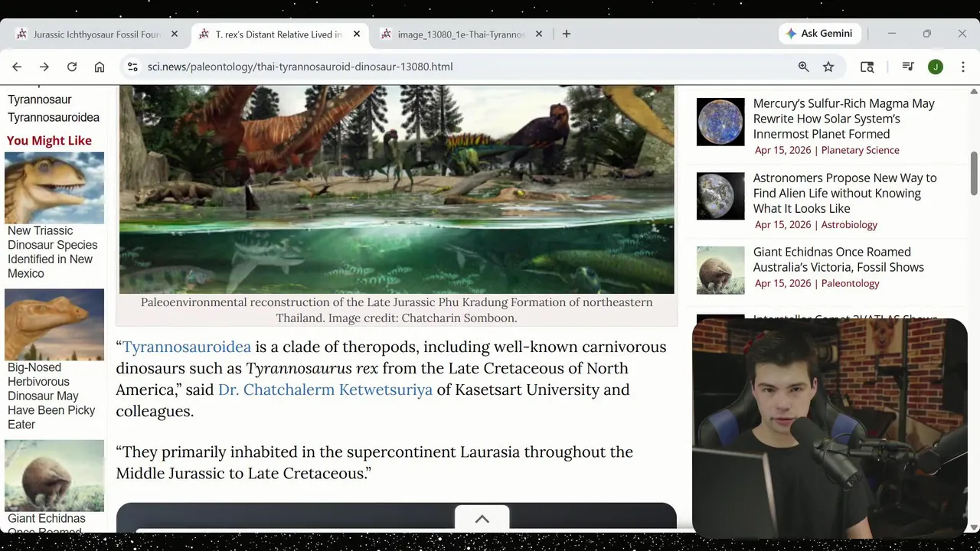Viewport: 980px width, 551px height.
Task: Open Dr. Chatchalerm Ketwetsuriya link
Action: click(x=325, y=390)
